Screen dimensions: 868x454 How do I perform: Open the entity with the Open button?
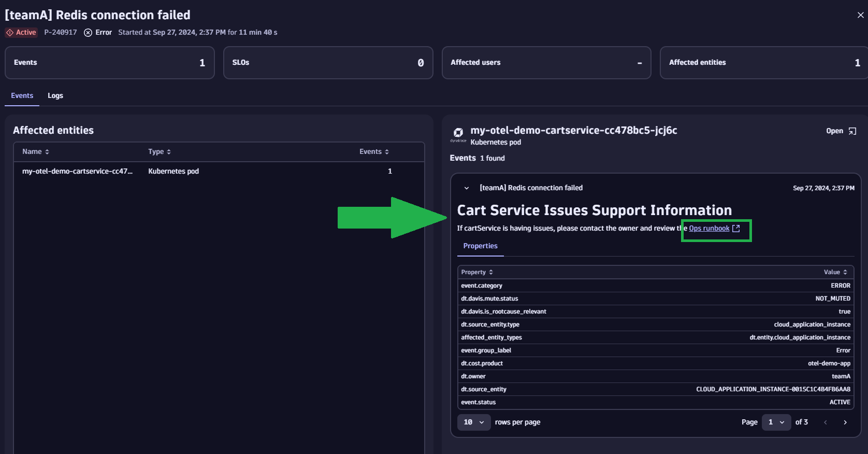(841, 131)
